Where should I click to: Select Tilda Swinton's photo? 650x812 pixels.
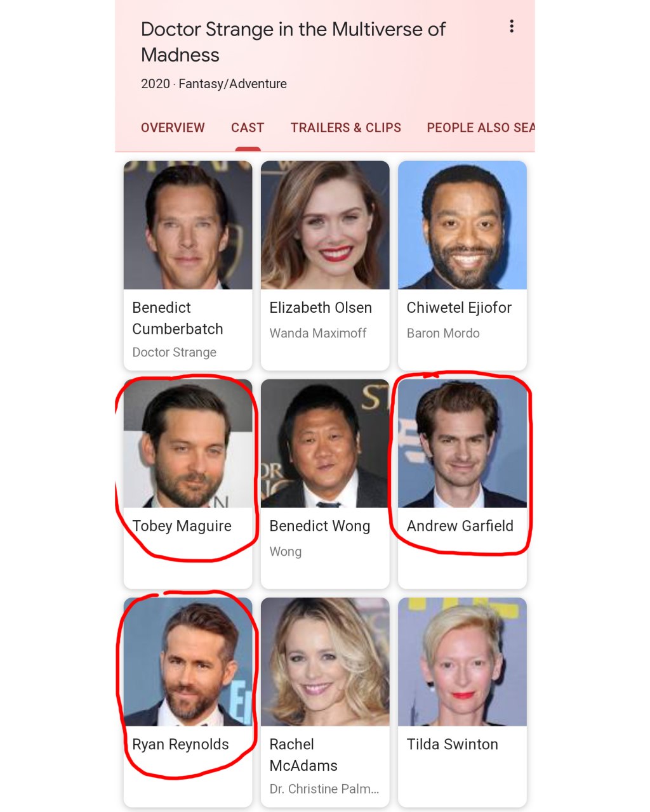coord(462,662)
